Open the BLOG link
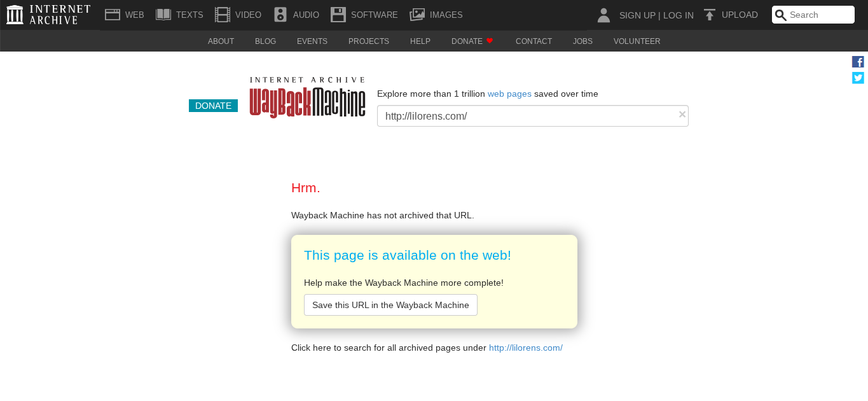Image resolution: width=868 pixels, height=401 pixels. [266, 41]
